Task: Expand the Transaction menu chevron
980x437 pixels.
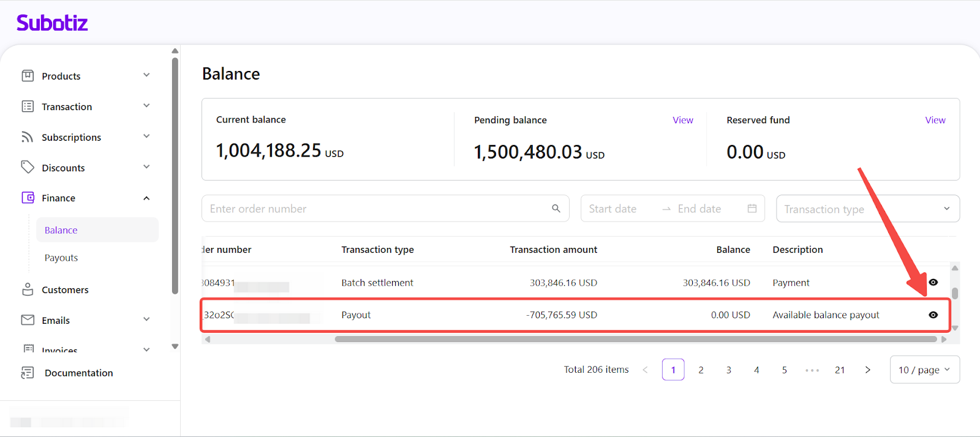Action: point(146,106)
